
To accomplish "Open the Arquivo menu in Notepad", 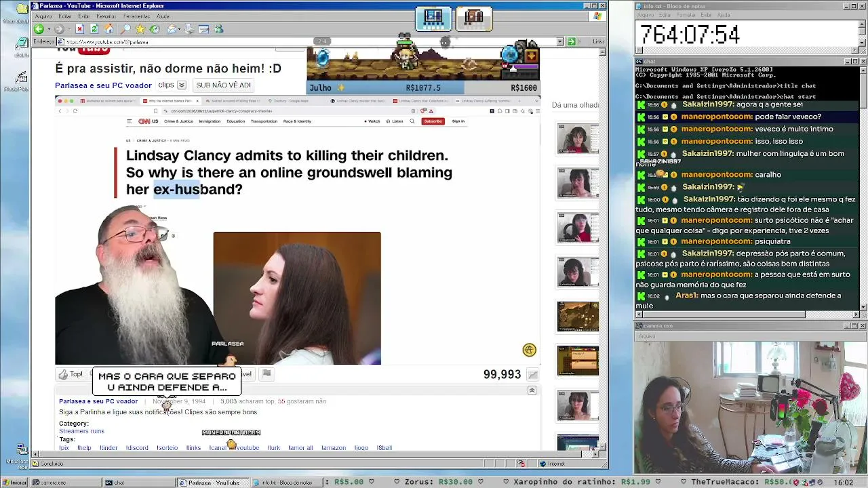I will (645, 15).
